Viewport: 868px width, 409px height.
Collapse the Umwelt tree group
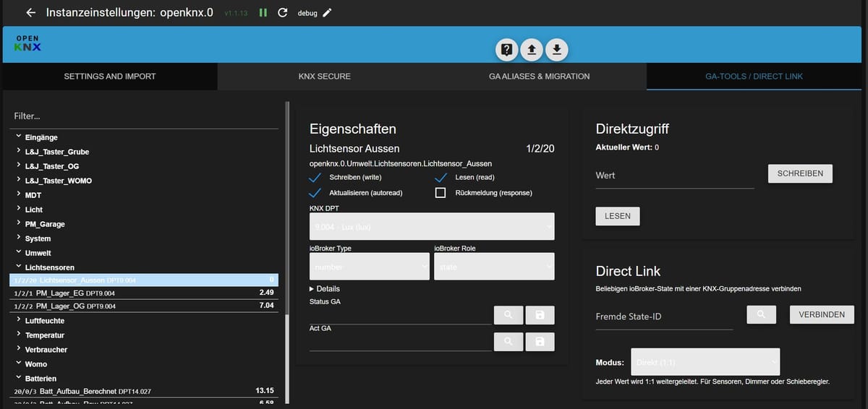tap(19, 253)
